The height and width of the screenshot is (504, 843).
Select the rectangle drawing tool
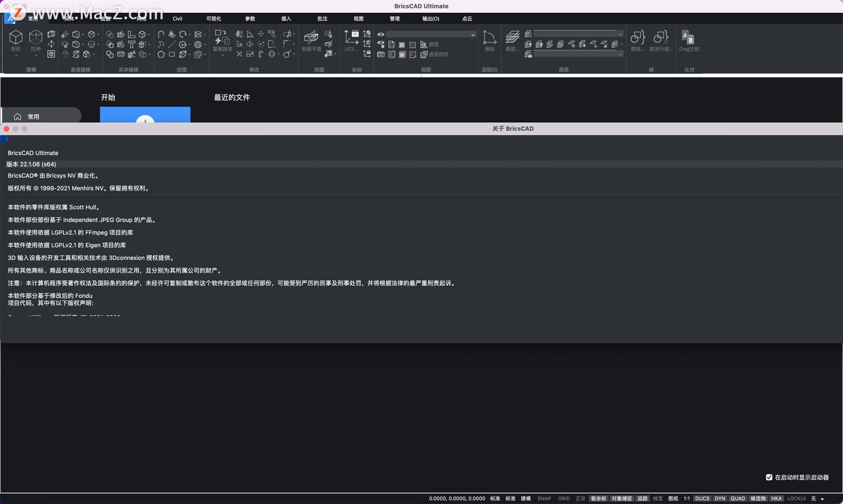coord(172,54)
